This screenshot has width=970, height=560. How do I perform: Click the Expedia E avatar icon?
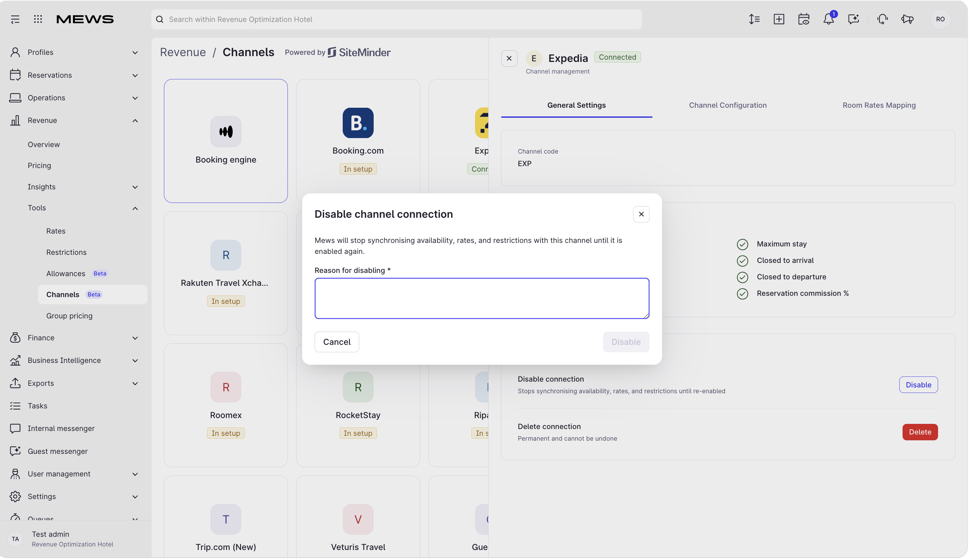534,58
